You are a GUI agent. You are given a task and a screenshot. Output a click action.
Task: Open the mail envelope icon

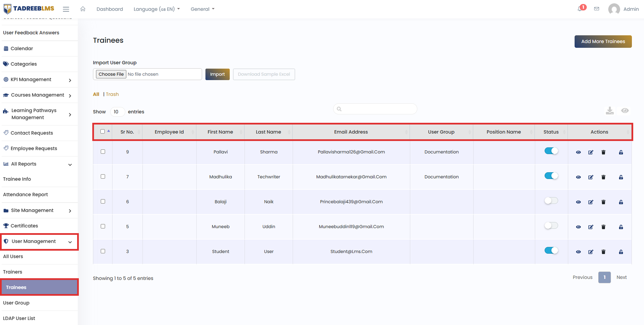coord(597,9)
